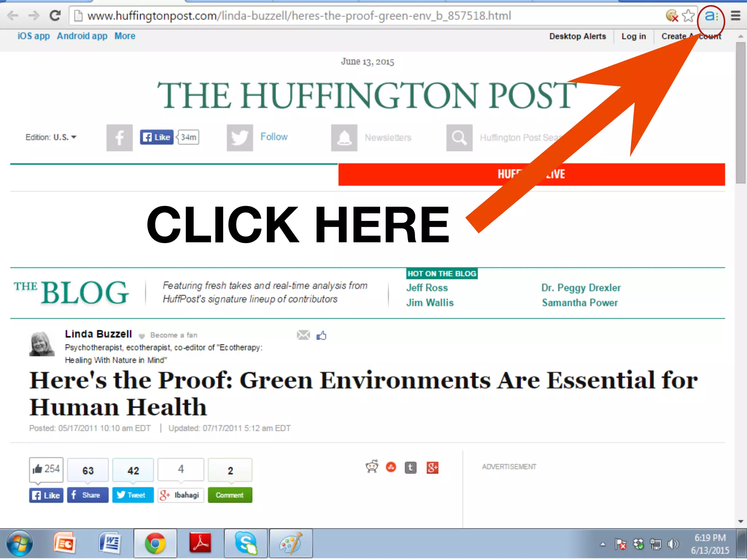
Task: Show hidden system tray icons arrow
Action: (x=603, y=544)
